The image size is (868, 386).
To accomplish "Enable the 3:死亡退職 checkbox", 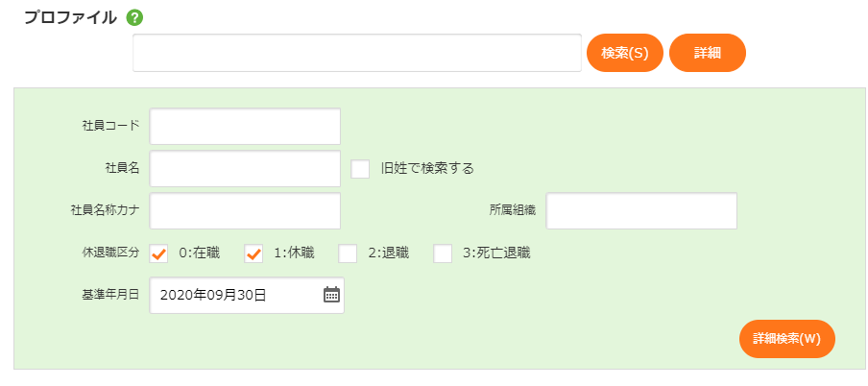I will [443, 253].
